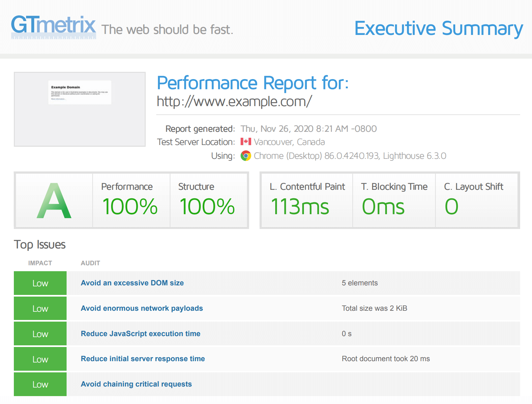
Task: Click the Performance 100% score
Action: coord(130,206)
